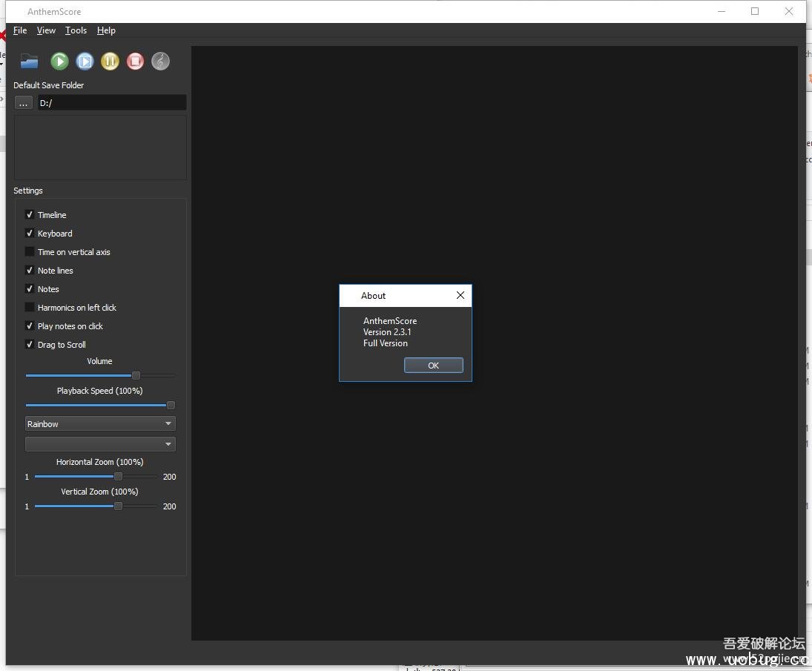Open the Help menu
The width and height of the screenshot is (812, 671).
click(106, 30)
